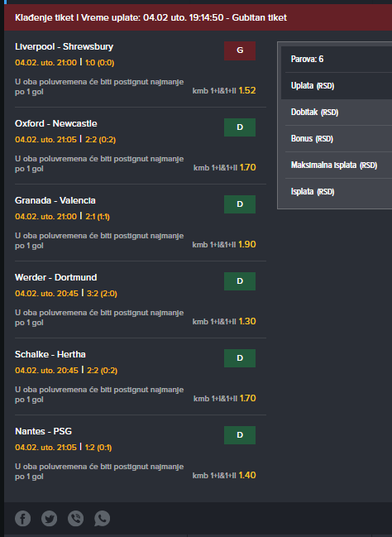Viewport: 392px width, 537px height.
Task: Share ticket via WhatsApp icon
Action: click(102, 518)
